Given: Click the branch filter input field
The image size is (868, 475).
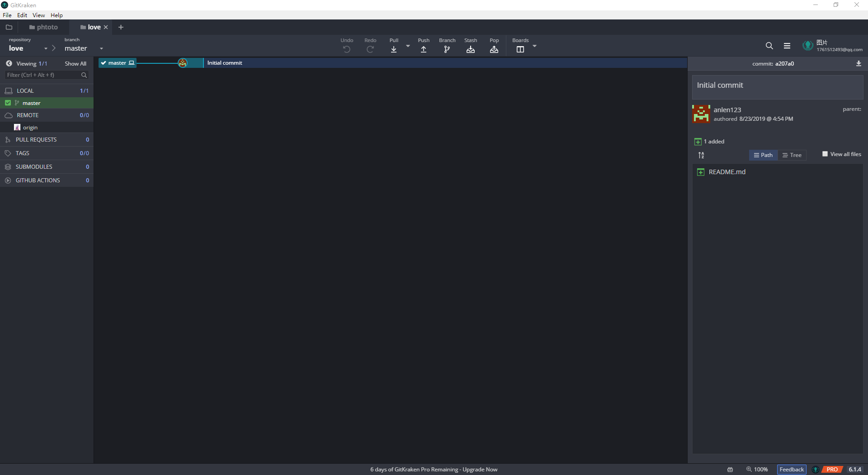Looking at the screenshot, I should coord(43,75).
